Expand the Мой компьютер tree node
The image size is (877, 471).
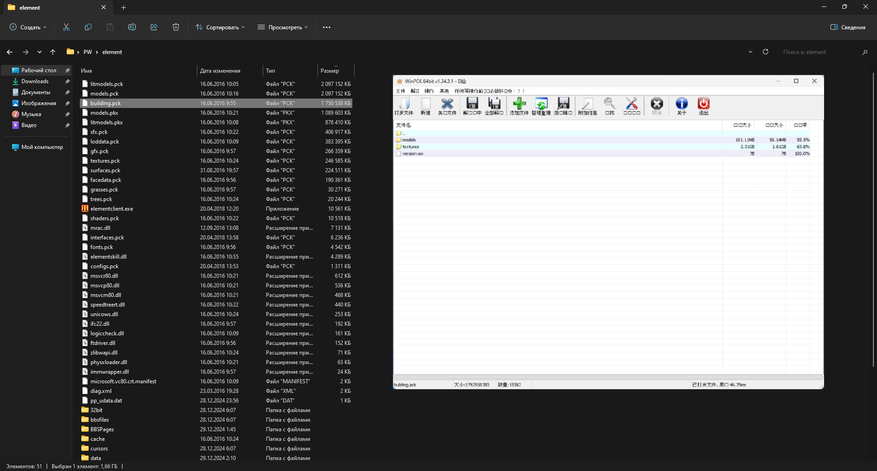tap(5, 147)
